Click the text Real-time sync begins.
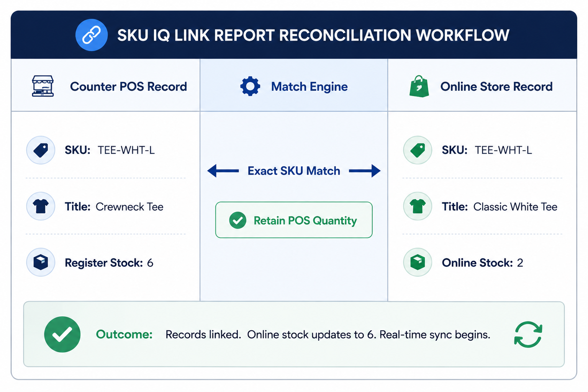The height and width of the screenshot is (392, 588). (x=435, y=335)
